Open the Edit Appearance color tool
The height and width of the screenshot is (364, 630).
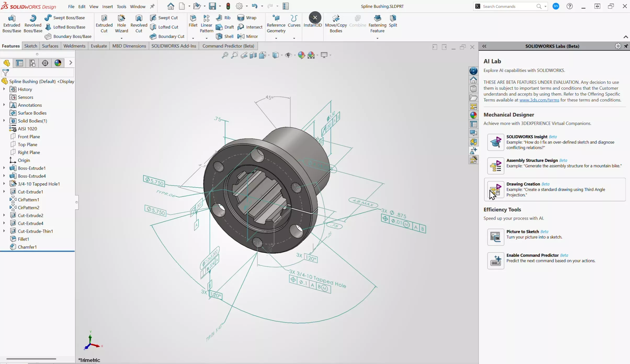[302, 55]
